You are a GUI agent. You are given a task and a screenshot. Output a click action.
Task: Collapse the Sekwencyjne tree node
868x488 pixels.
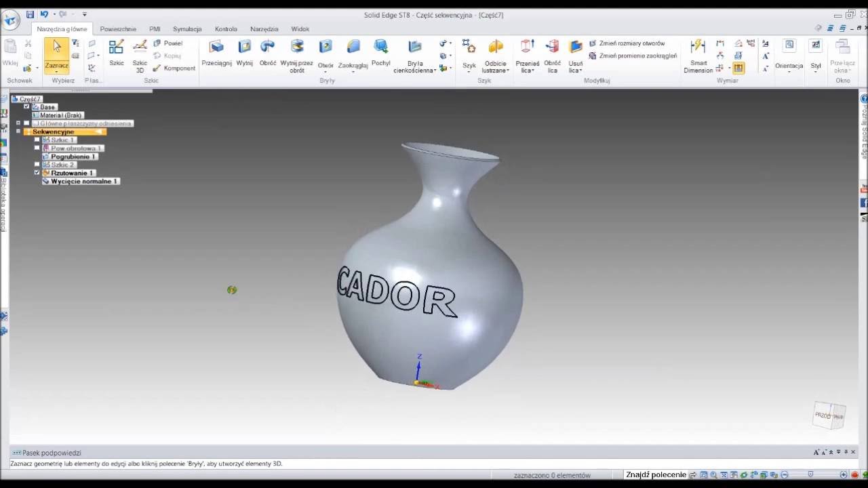tap(18, 131)
